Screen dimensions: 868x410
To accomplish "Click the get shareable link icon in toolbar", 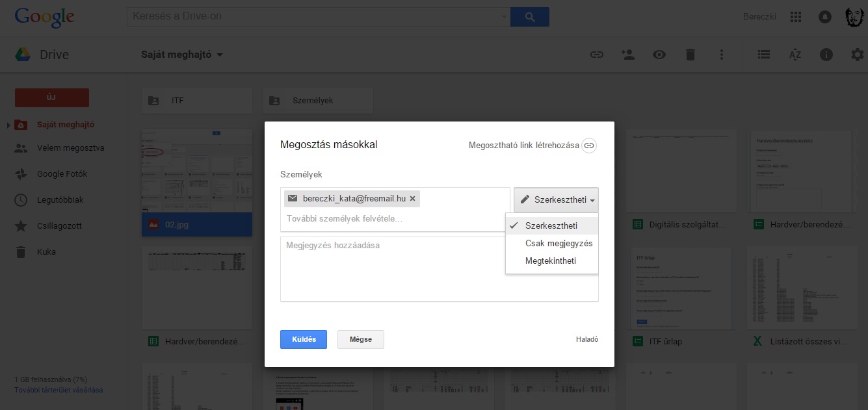I will coord(596,55).
